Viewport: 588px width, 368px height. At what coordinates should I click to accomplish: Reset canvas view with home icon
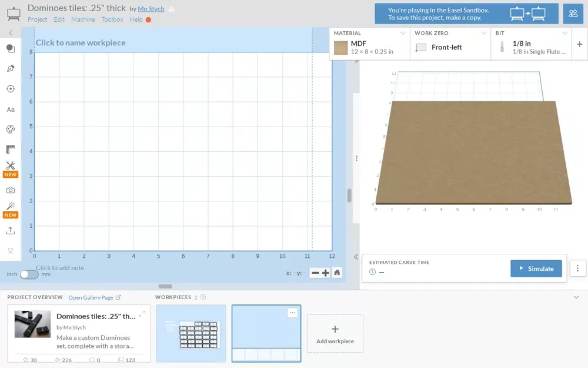(x=337, y=273)
